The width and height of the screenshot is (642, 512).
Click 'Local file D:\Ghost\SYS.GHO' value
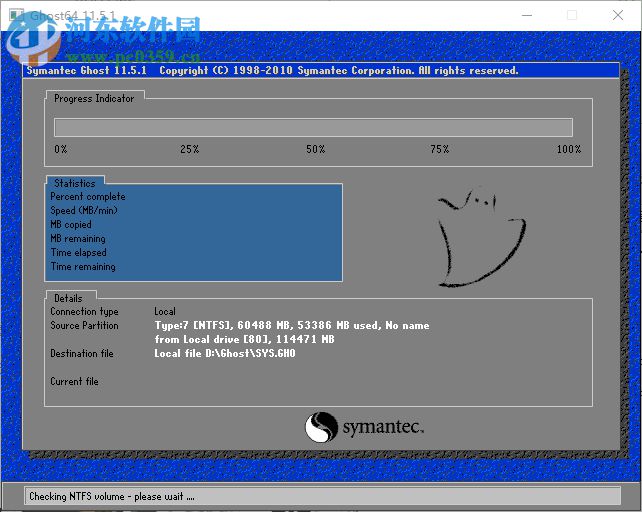click(x=225, y=353)
